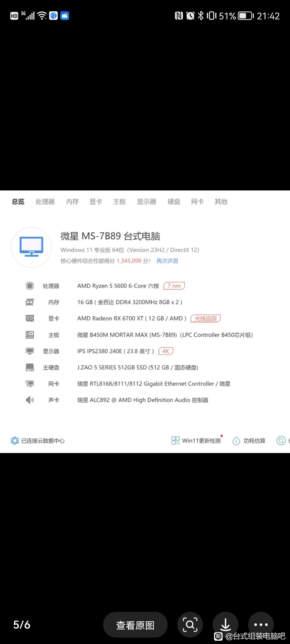The height and width of the screenshot is (644, 290).
Task: Click the graphics card icon
Action: click(x=30, y=319)
